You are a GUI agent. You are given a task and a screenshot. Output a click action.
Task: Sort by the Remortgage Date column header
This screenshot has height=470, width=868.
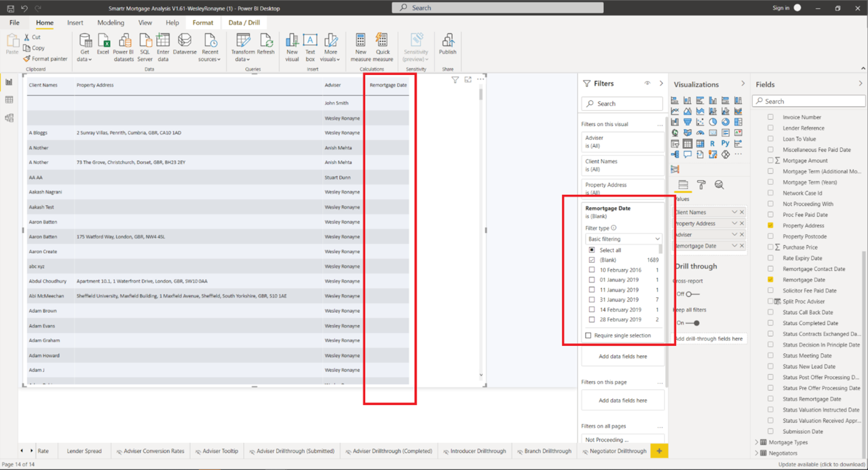tap(388, 85)
